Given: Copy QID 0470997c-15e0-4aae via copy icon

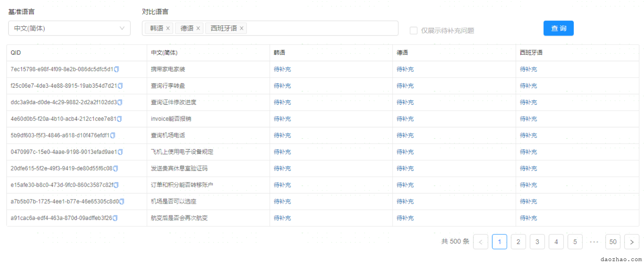Looking at the screenshot, I should [x=120, y=152].
